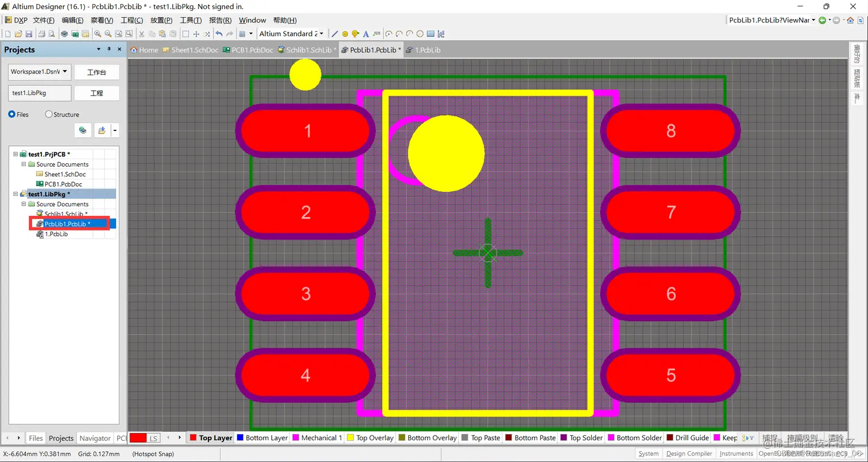Open dropdown arrow beside the folder button
Viewport: 868px width, 462px height.
[x=115, y=130]
